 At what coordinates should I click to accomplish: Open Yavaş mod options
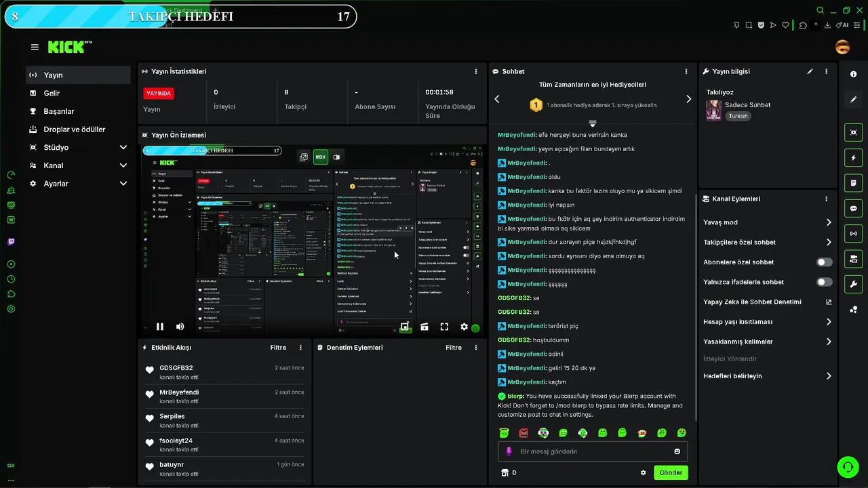point(768,222)
